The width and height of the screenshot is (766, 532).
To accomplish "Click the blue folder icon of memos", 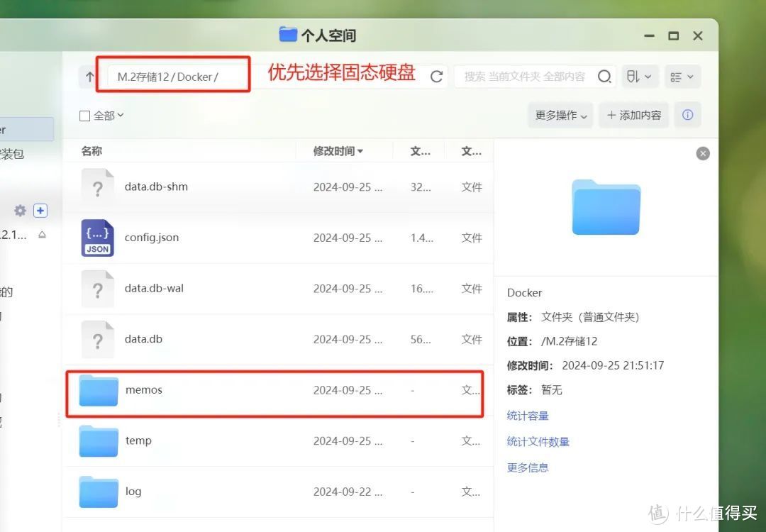I will pos(98,389).
